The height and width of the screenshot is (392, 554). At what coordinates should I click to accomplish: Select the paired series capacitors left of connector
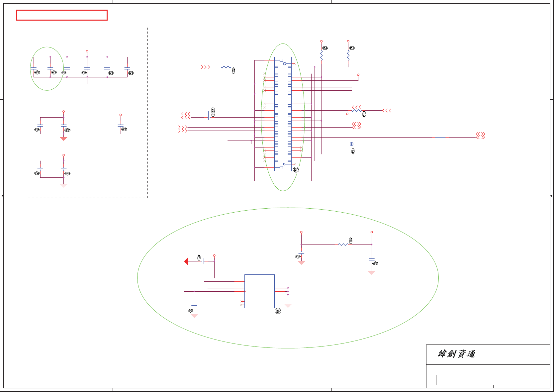pos(209,116)
